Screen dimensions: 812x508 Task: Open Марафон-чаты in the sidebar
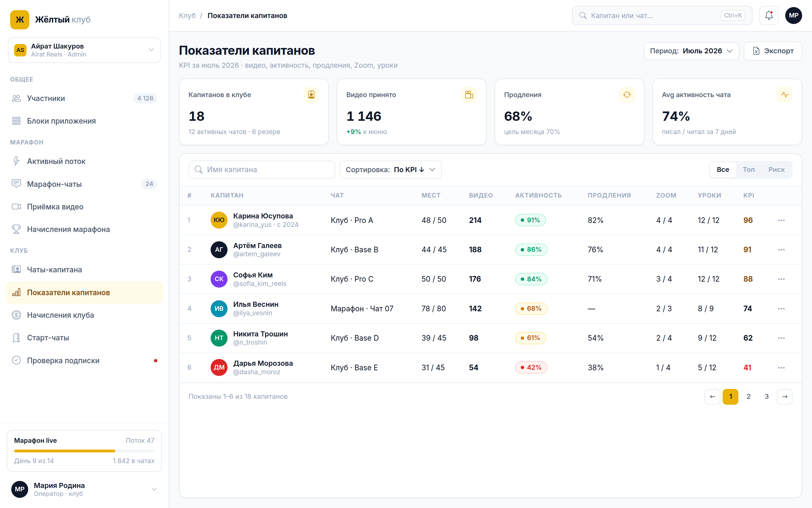(x=84, y=184)
